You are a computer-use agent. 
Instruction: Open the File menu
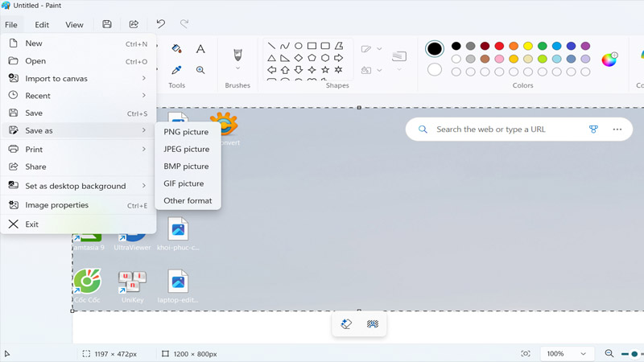coord(11,25)
